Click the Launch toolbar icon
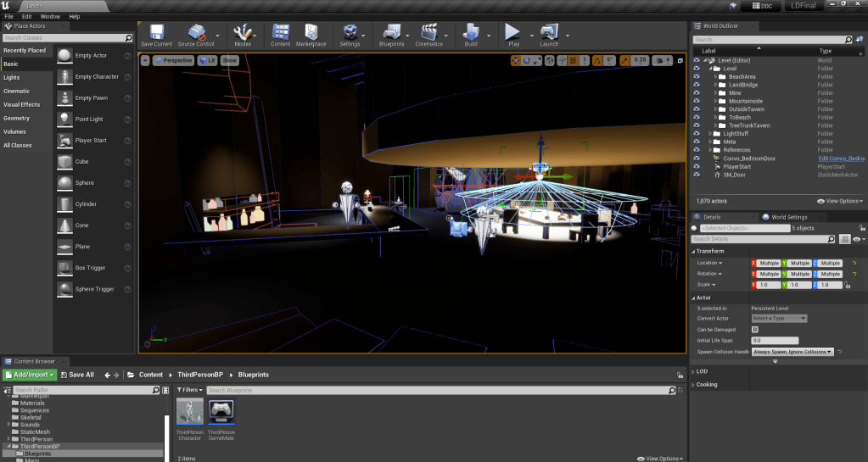 548,33
